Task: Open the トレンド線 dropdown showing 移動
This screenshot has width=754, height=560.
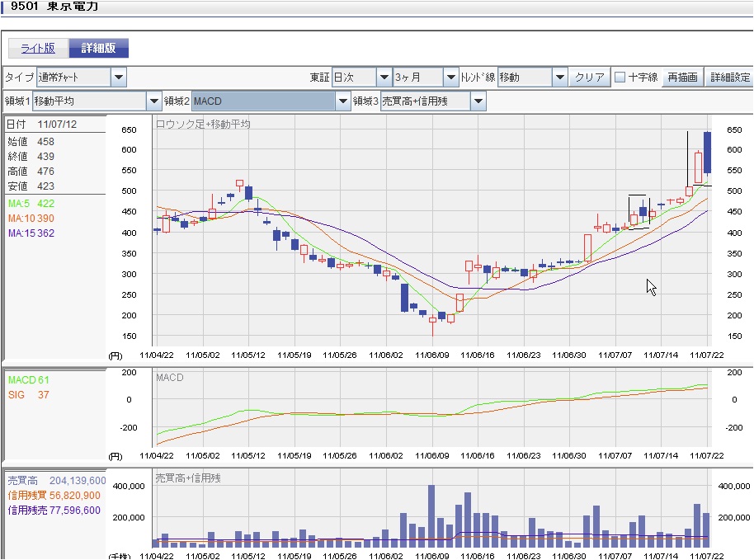Action: 558,78
